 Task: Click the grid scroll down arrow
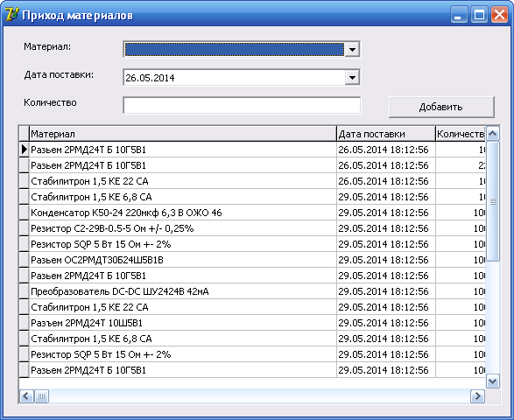493,381
